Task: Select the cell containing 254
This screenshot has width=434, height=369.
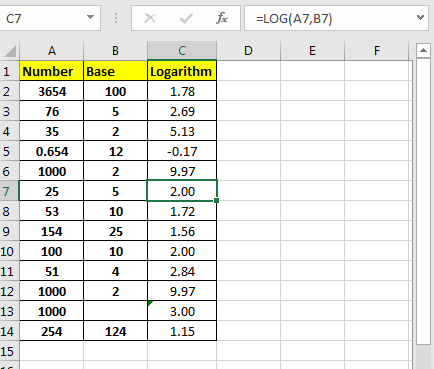Action: [x=52, y=331]
